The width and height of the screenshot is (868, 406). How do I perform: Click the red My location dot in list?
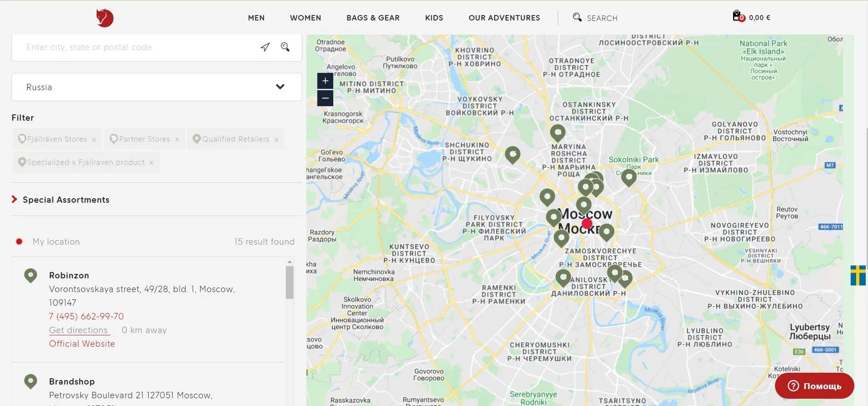click(x=19, y=242)
